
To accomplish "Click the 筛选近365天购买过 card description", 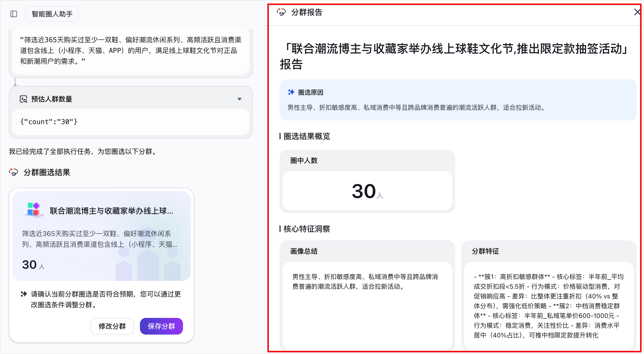I will [100, 239].
